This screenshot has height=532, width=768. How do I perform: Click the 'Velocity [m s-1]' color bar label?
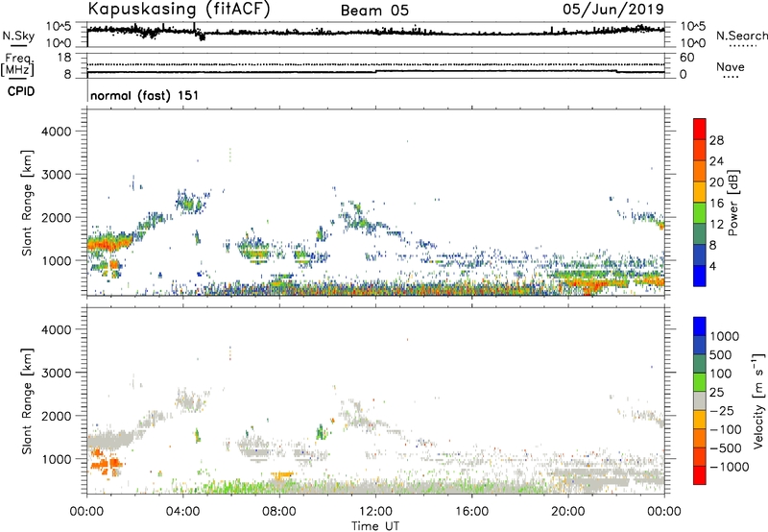click(758, 400)
